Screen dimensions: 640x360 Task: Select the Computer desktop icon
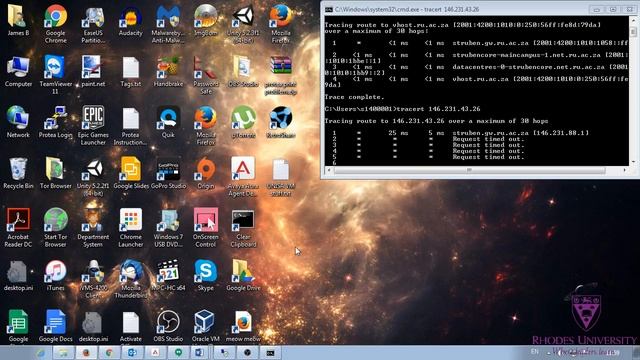point(18,71)
